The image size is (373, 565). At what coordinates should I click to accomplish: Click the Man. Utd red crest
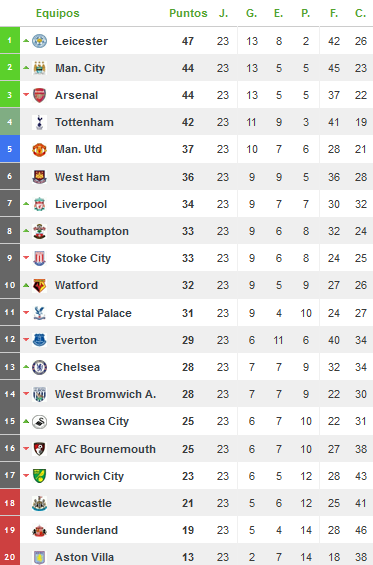click(39, 149)
